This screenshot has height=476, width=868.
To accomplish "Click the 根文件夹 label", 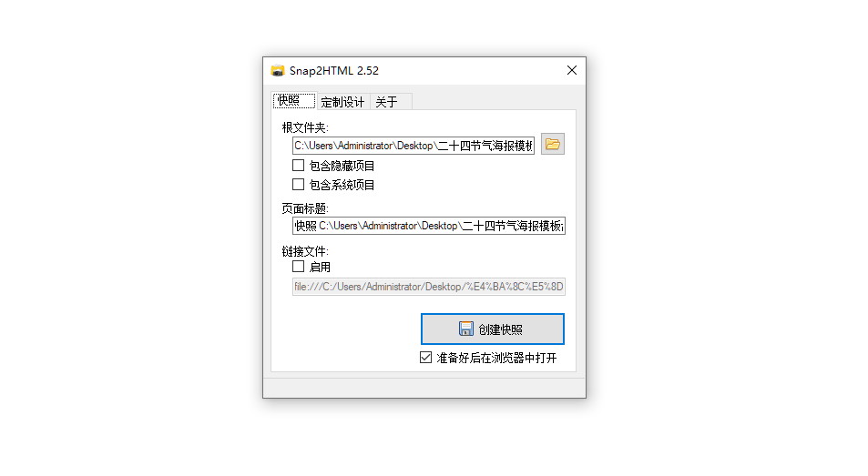I will [305, 127].
